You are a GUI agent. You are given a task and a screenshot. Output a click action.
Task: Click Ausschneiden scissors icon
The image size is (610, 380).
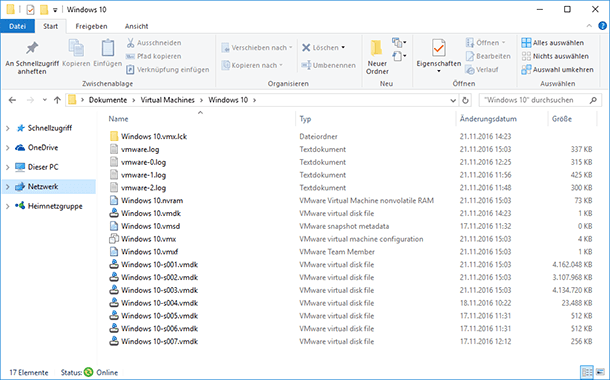coord(130,43)
